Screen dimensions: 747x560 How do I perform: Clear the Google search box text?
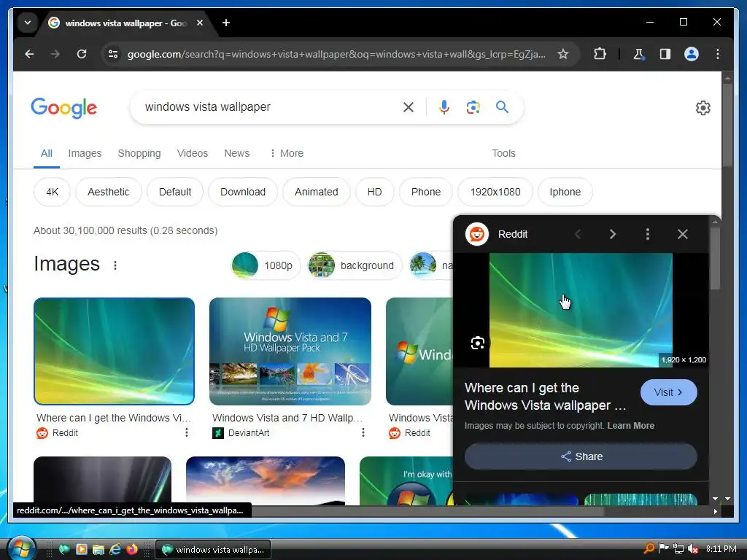409,107
